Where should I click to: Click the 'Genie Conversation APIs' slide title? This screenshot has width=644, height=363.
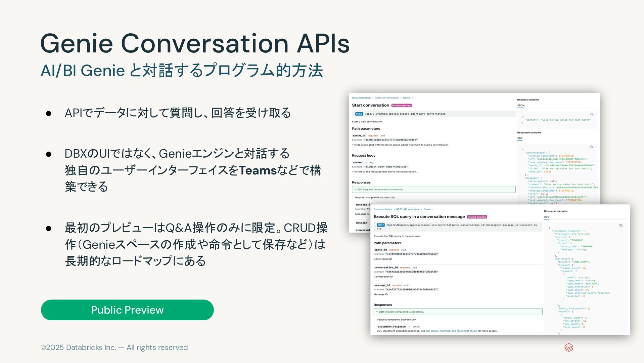(195, 43)
